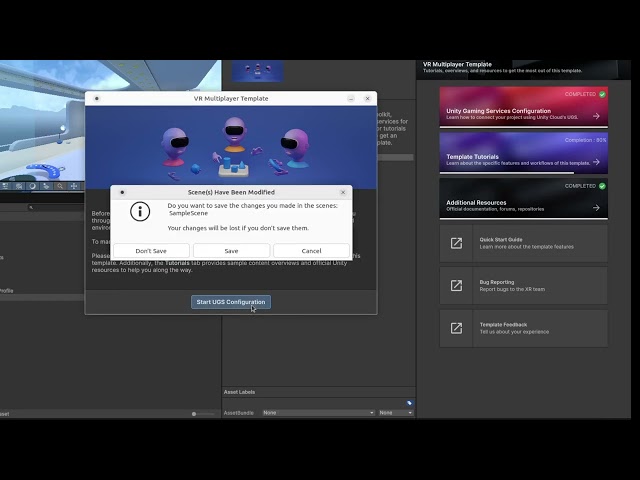Click the SampleScene name in dialog
This screenshot has width=640, height=480.
(189, 213)
